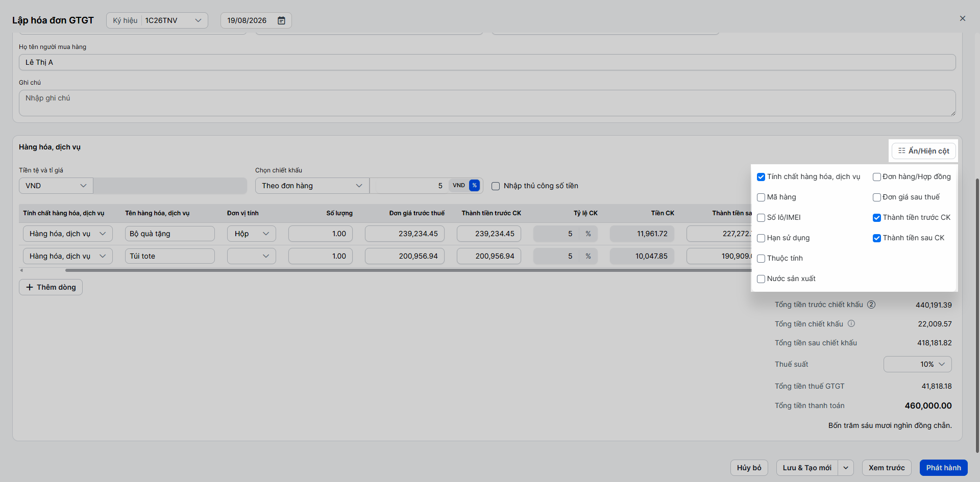Viewport: 980px width, 482px height.
Task: Click the Thêm dòng button
Action: tap(51, 287)
